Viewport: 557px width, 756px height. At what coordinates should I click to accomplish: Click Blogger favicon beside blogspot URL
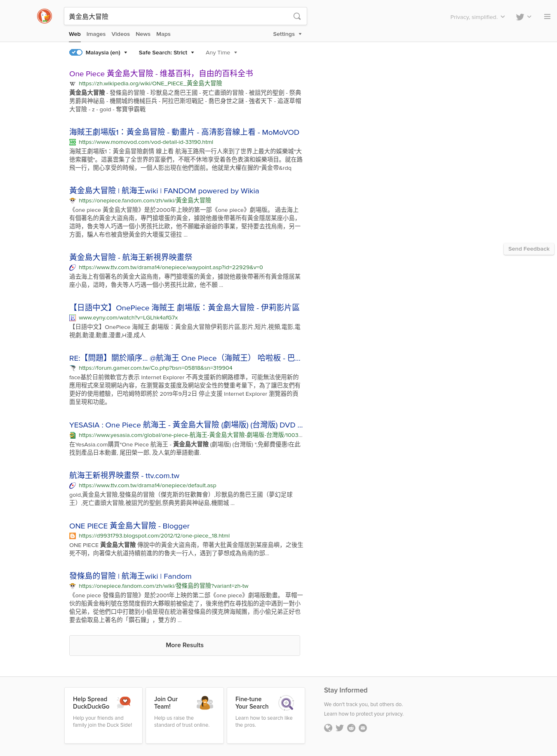tap(73, 536)
